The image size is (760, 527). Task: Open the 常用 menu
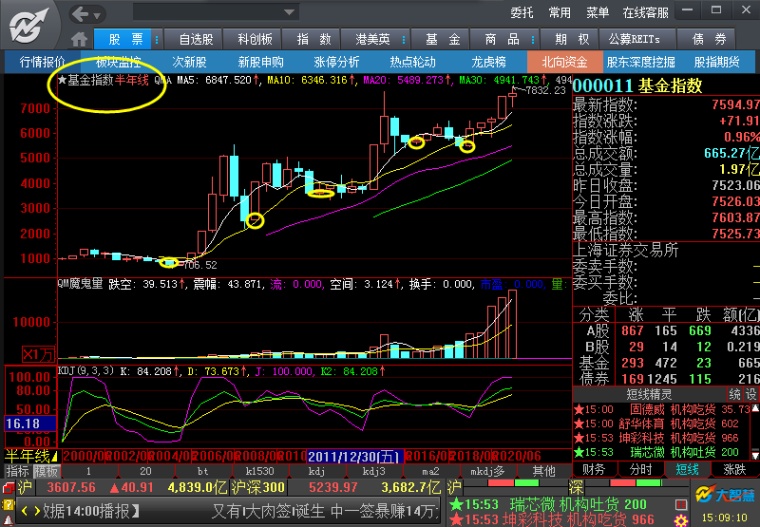[560, 13]
